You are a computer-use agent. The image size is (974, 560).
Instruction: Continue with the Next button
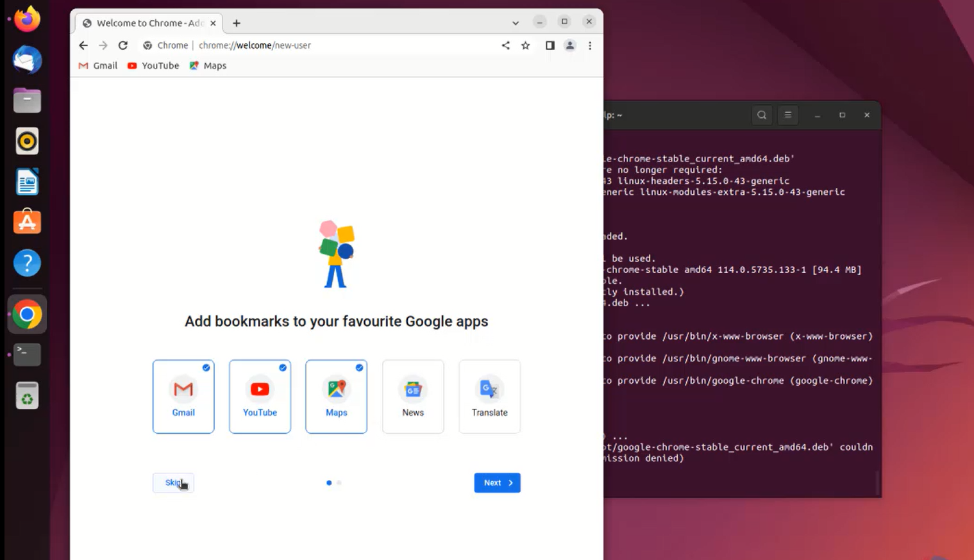(498, 482)
